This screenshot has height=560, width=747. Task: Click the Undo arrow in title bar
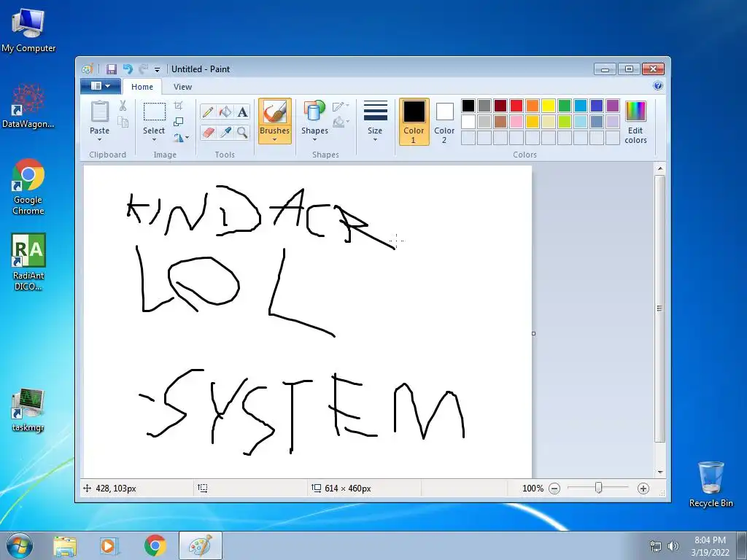point(128,69)
